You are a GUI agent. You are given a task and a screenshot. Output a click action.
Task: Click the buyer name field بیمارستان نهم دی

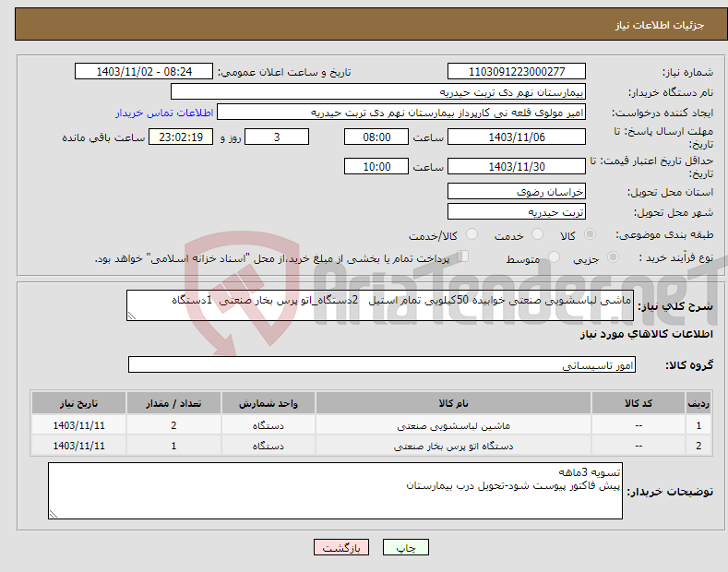point(378,92)
